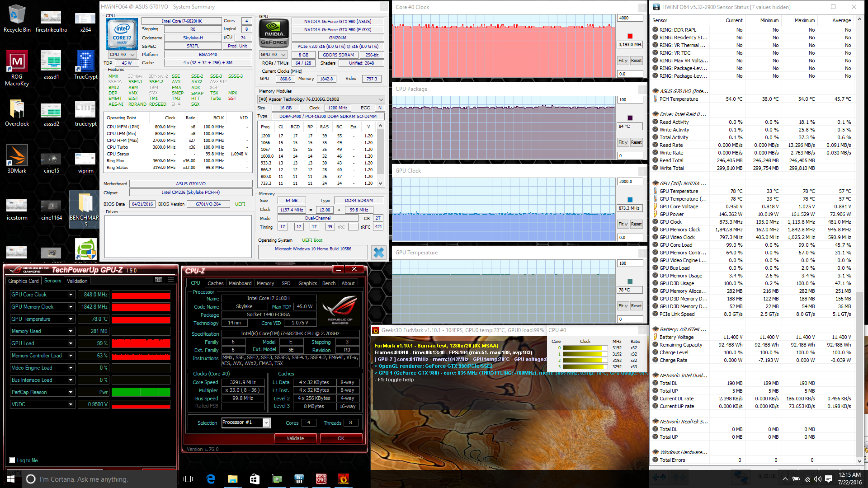Select the cine15 desktop file
The image size is (868, 488).
tap(51, 163)
